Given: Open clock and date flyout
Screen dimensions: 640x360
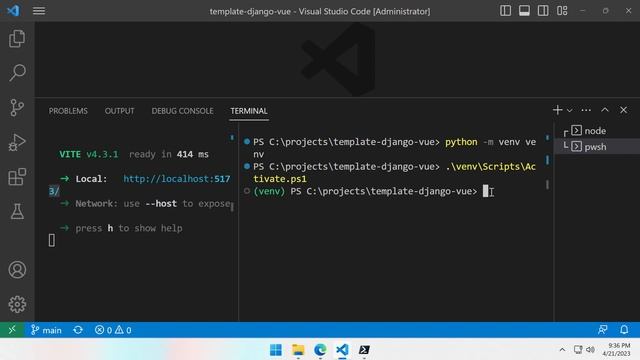Looking at the screenshot, I should [616, 350].
